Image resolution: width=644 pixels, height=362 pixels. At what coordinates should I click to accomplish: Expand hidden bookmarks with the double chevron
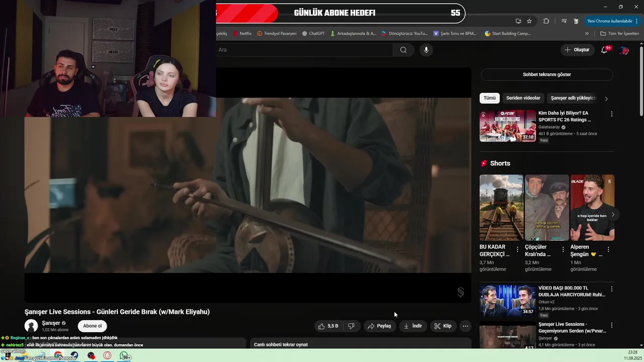click(587, 34)
